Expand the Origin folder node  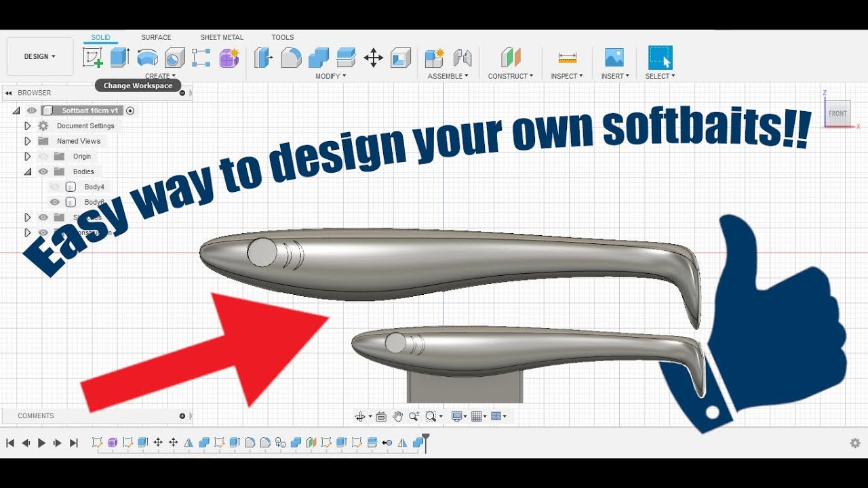coord(28,157)
